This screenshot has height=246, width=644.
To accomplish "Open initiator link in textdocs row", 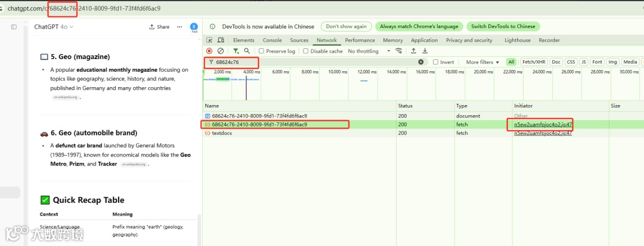I will point(543,133).
